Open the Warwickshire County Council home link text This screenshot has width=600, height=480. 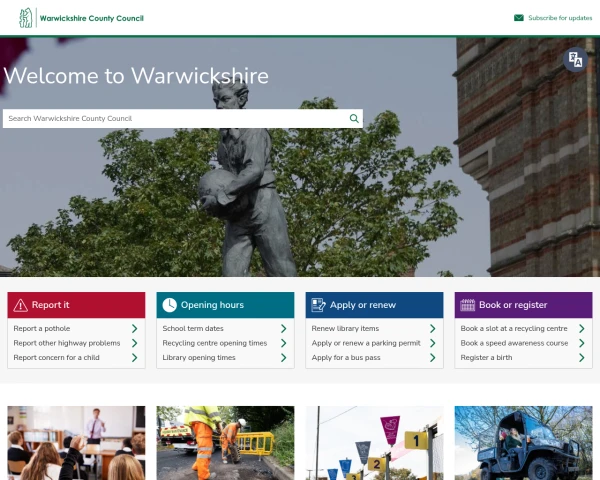[x=92, y=18]
